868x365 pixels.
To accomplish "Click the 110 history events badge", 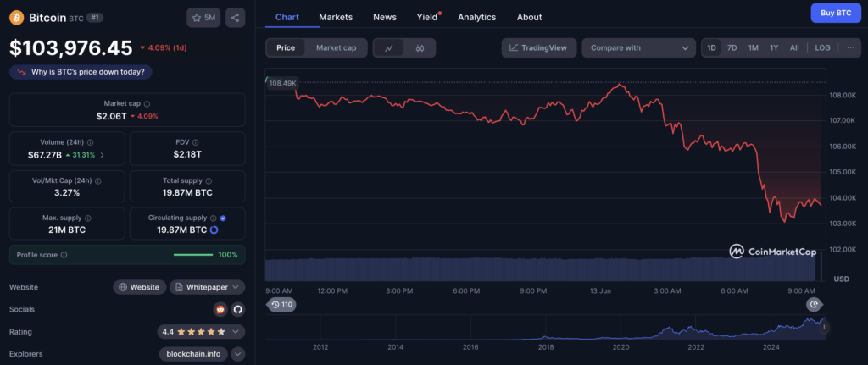I will [281, 304].
